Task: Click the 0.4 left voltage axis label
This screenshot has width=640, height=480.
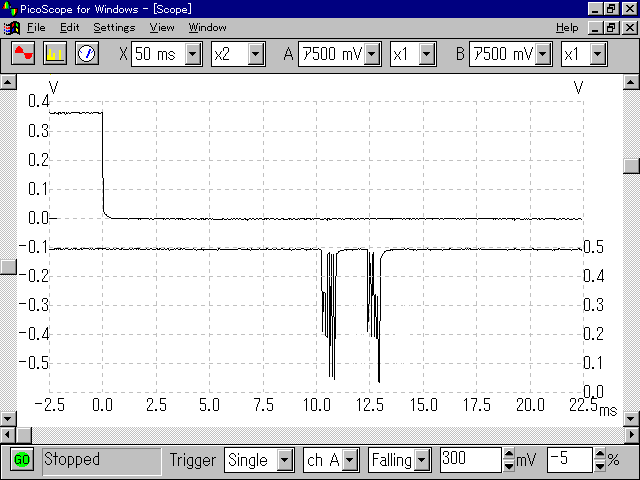Action: (x=38, y=101)
